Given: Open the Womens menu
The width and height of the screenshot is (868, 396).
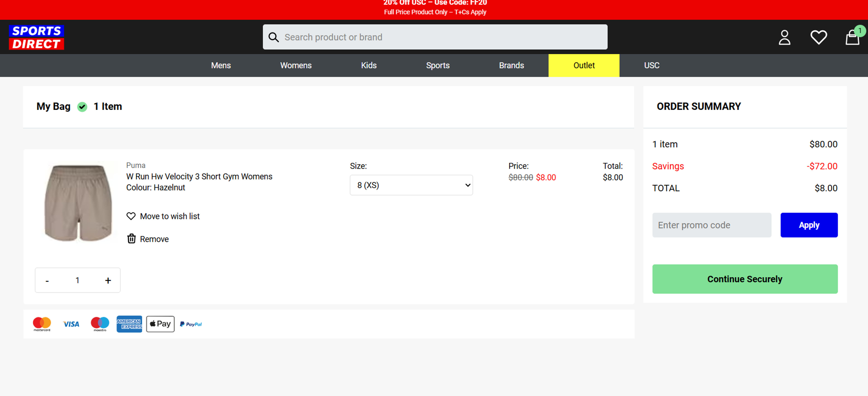Looking at the screenshot, I should (x=295, y=65).
